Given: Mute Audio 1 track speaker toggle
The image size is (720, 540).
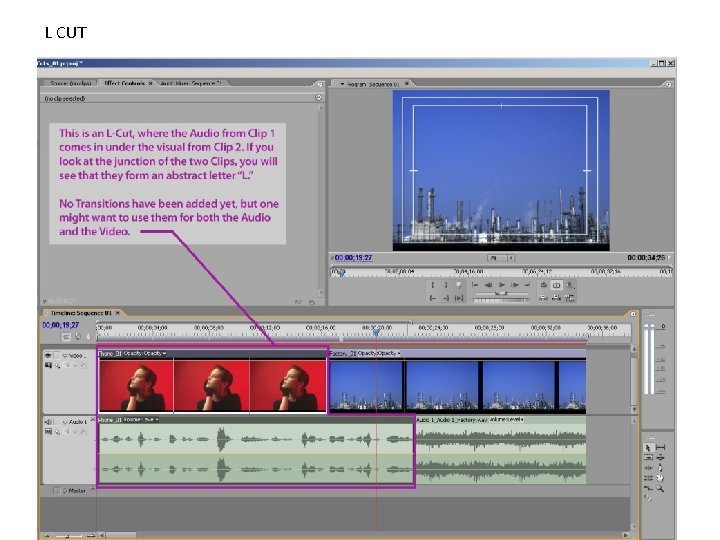Looking at the screenshot, I should pos(48,422).
